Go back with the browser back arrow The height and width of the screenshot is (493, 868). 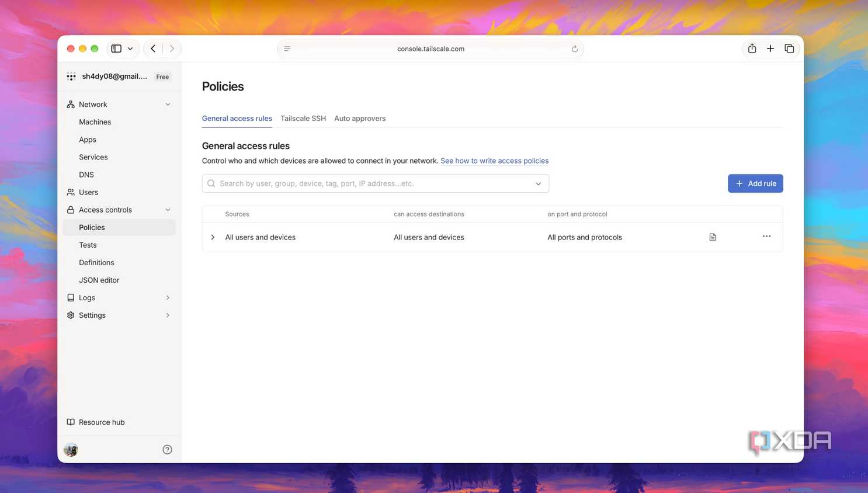coord(153,48)
